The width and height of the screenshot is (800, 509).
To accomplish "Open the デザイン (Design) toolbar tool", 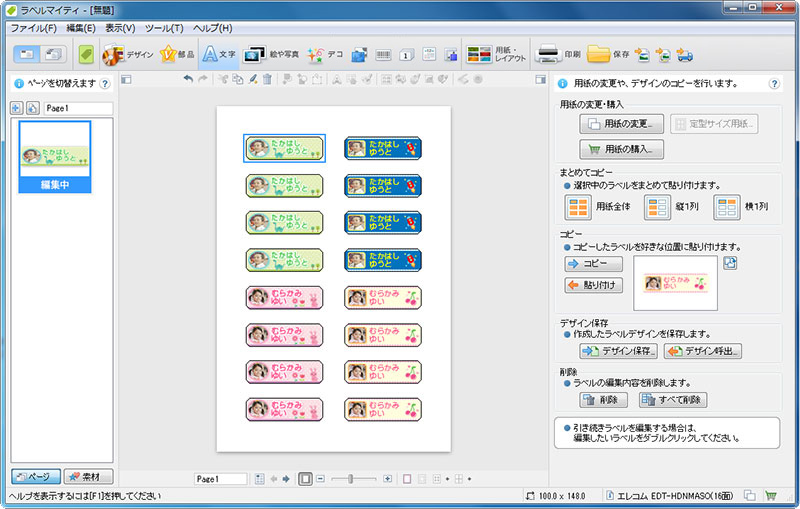I will pyautogui.click(x=113, y=54).
